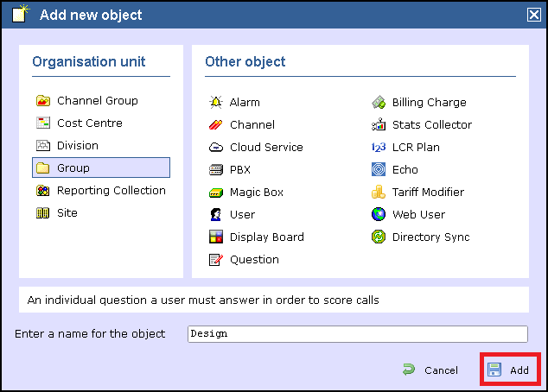Select the highlighted Group label
Image resolution: width=548 pixels, height=392 pixels.
[73, 168]
